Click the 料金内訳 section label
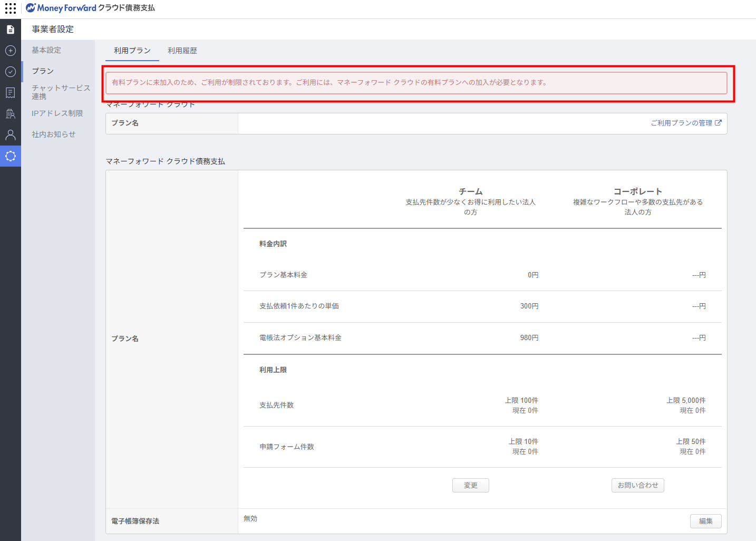The image size is (756, 541). click(273, 244)
